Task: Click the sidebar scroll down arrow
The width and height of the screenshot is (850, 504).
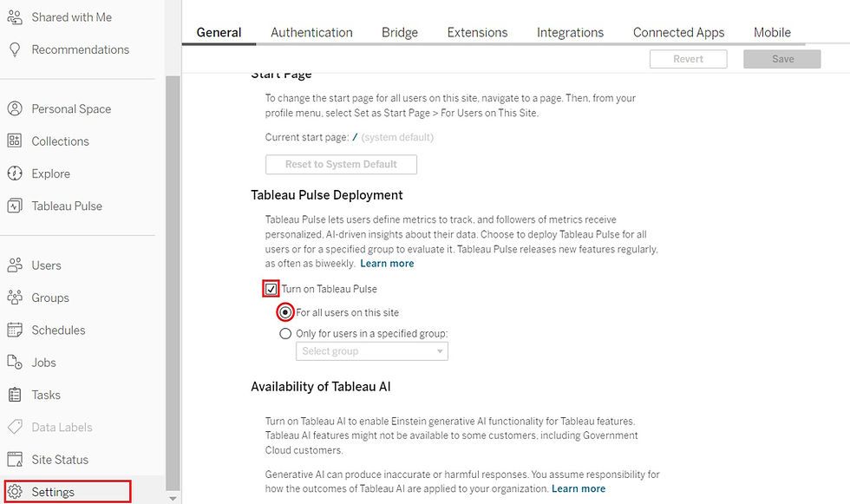Action: point(173,498)
